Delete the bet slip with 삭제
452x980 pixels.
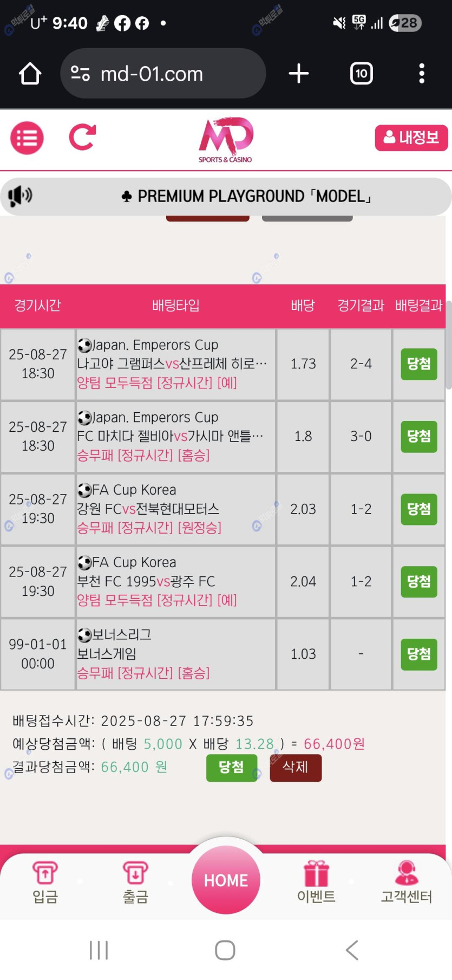[296, 767]
